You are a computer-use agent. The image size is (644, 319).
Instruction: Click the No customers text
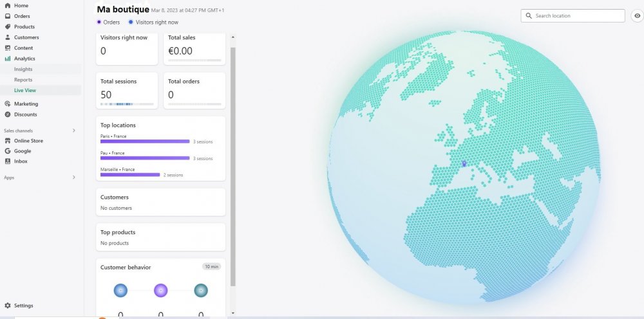116,208
